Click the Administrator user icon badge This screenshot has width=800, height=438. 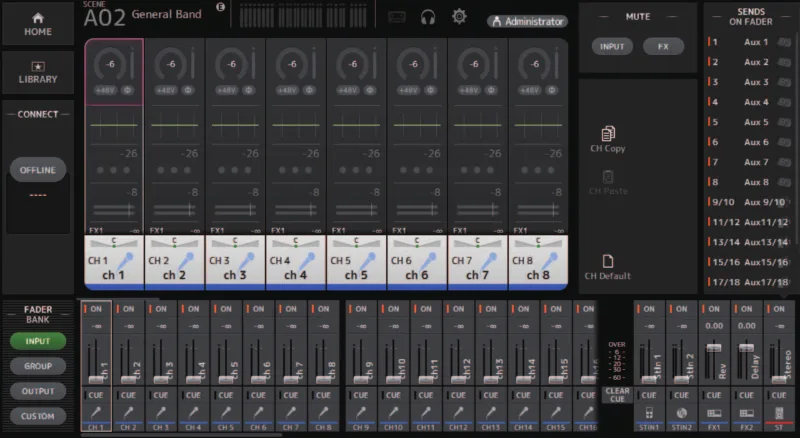(496, 21)
